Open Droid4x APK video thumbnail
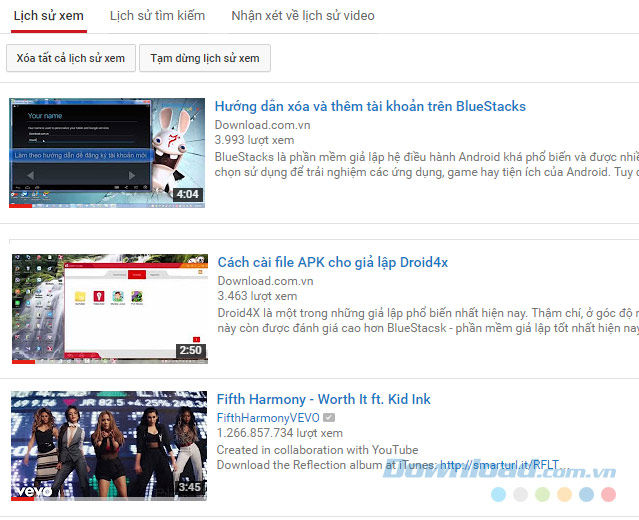 tap(110, 309)
